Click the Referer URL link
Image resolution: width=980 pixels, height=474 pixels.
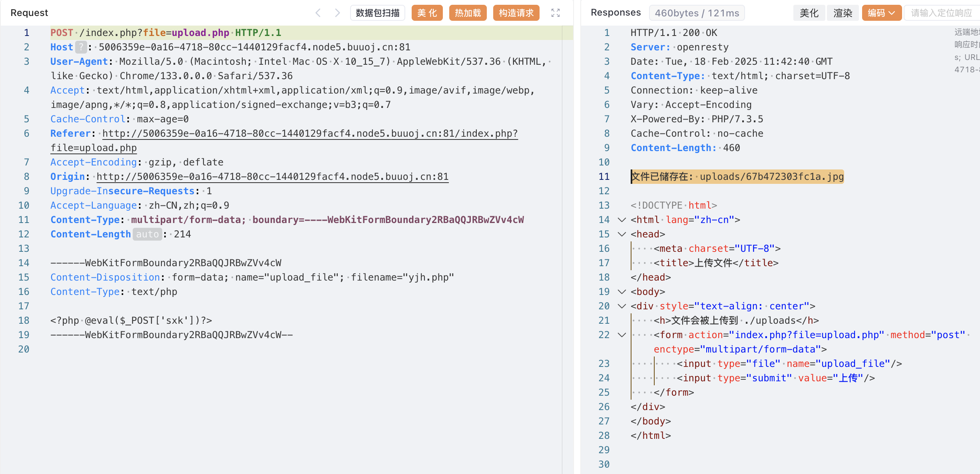[310, 133]
